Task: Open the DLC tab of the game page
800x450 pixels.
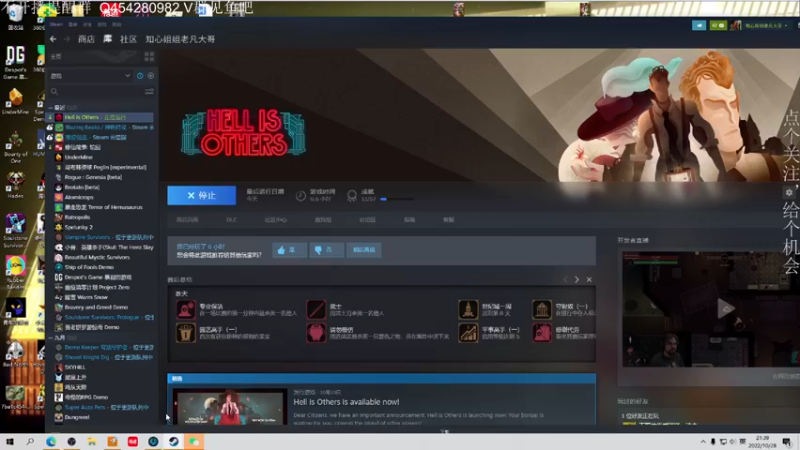Action: pos(232,220)
